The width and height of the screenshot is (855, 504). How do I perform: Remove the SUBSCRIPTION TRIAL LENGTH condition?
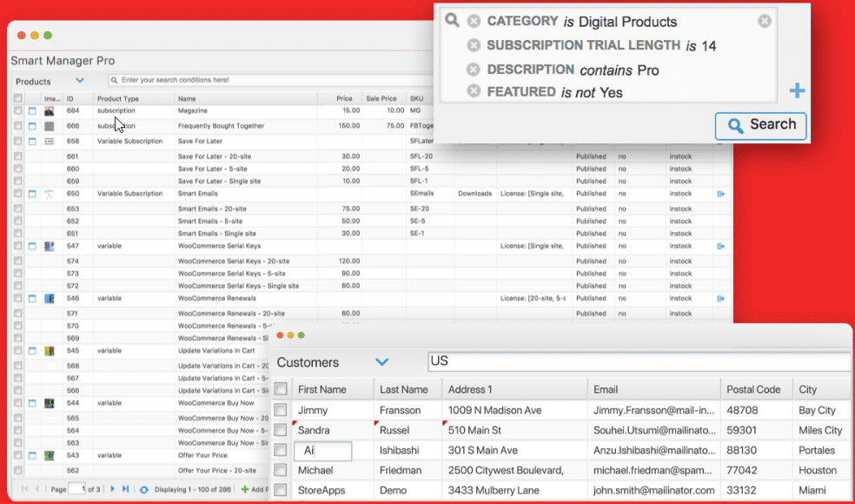474,45
